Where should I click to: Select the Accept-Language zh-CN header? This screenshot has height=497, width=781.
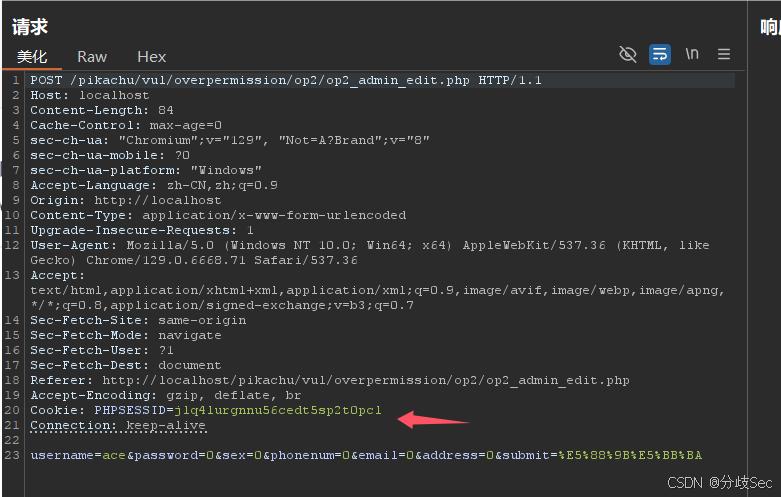pos(154,185)
